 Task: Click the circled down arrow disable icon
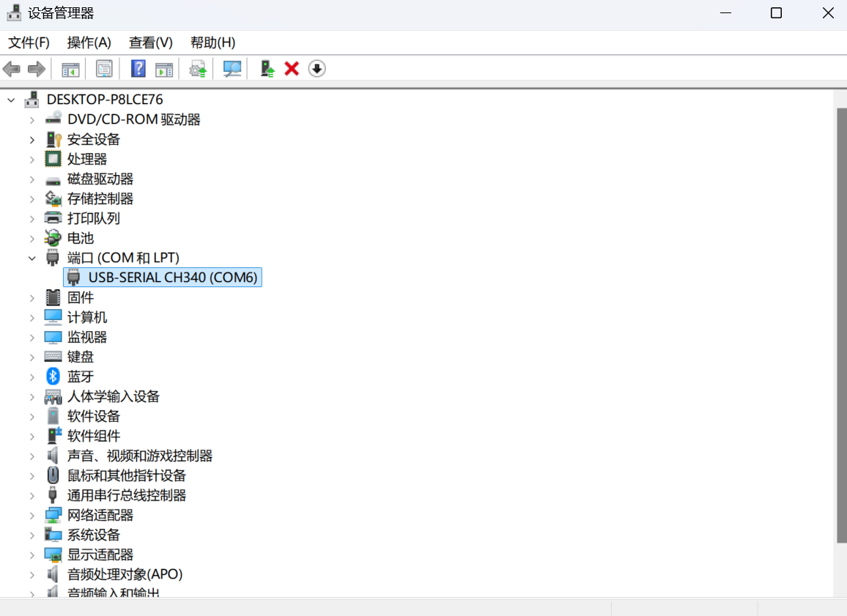[317, 69]
